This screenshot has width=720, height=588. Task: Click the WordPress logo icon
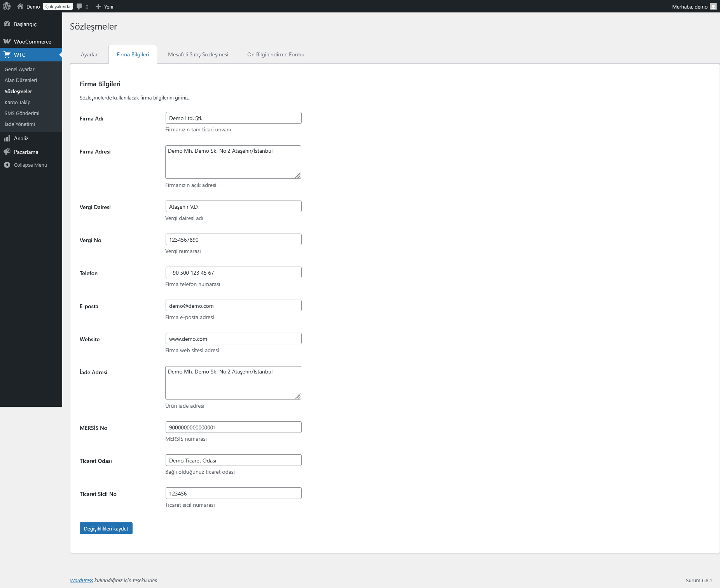click(7, 6)
